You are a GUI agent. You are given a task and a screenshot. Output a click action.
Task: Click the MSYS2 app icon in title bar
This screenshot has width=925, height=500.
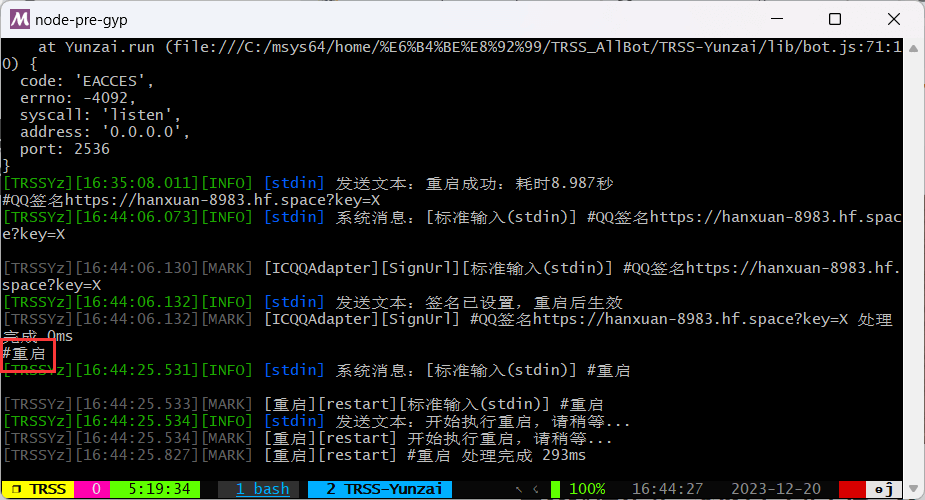(18, 19)
